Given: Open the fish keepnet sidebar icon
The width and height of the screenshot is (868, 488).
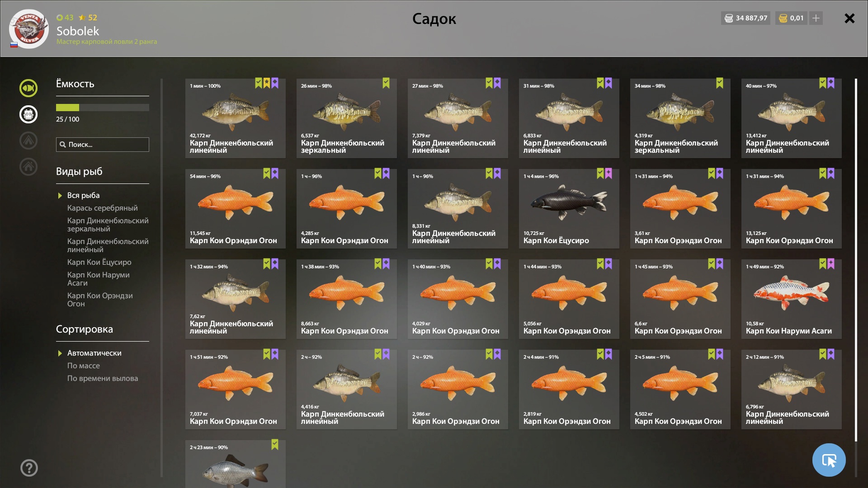Looking at the screenshot, I should [x=28, y=88].
